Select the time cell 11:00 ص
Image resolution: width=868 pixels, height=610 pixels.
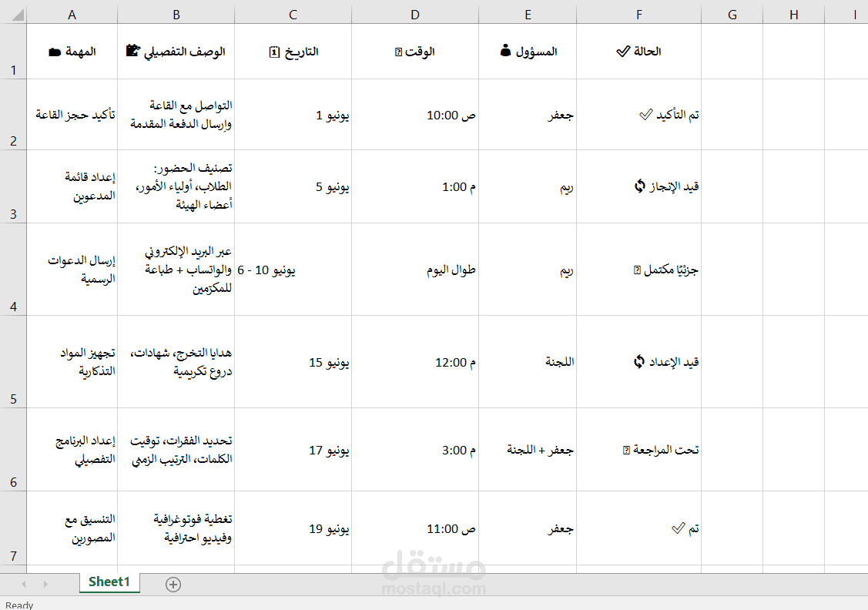click(415, 528)
